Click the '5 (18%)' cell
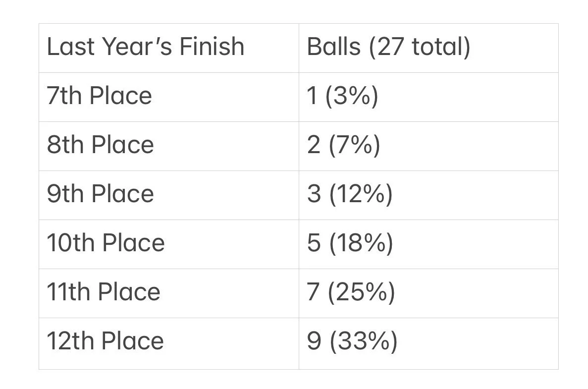 [x=428, y=244]
